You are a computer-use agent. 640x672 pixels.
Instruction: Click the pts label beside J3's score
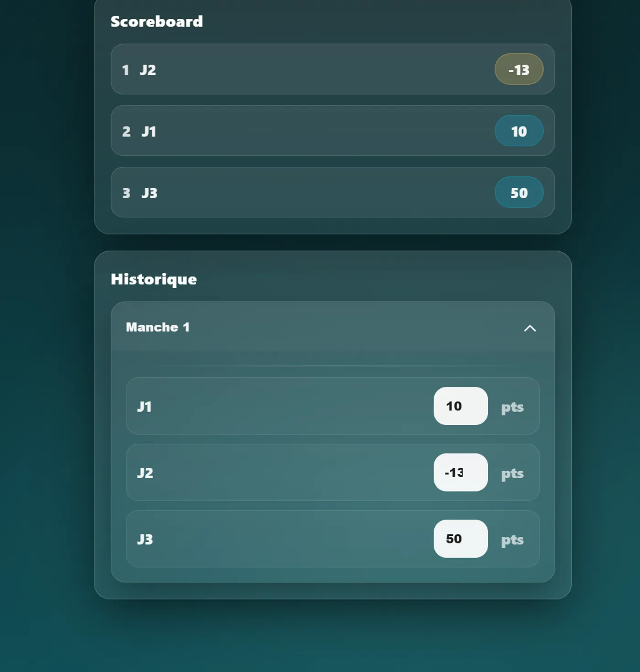tap(512, 540)
